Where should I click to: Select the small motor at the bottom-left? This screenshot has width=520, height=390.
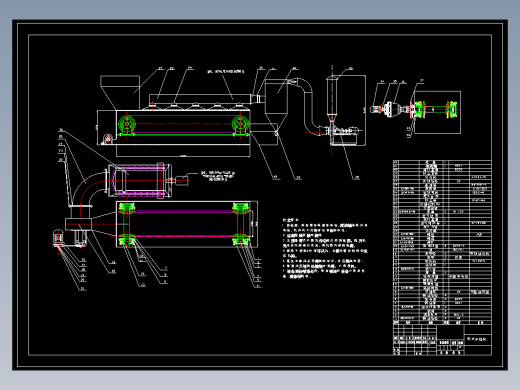58,238
